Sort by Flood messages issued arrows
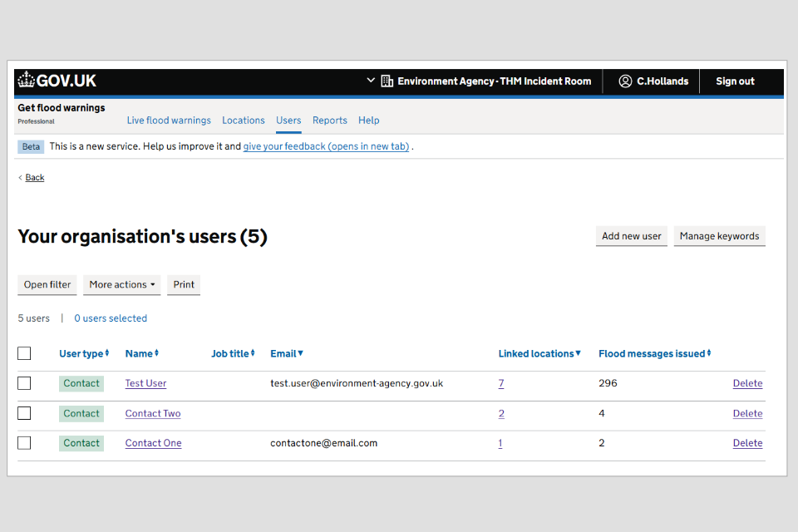798x532 pixels. coord(709,354)
